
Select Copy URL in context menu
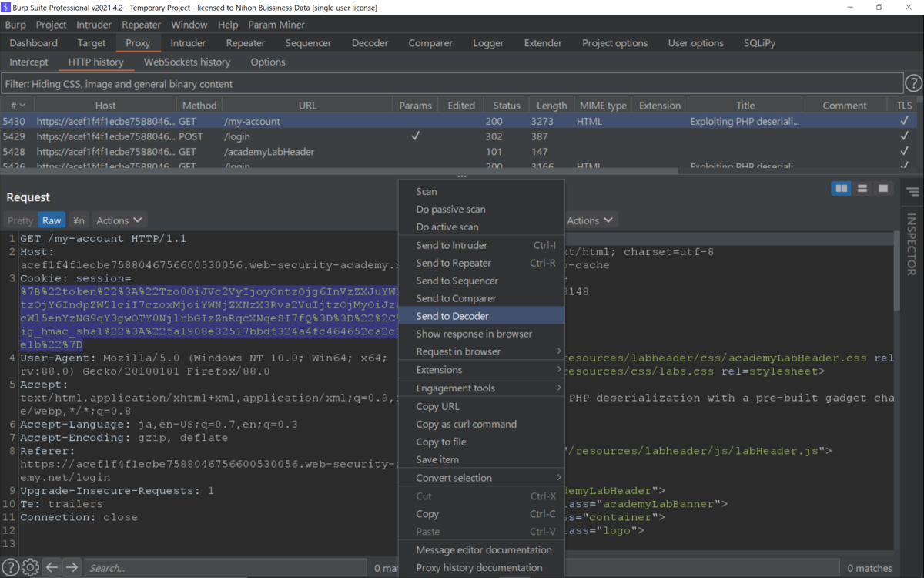point(481,407)
